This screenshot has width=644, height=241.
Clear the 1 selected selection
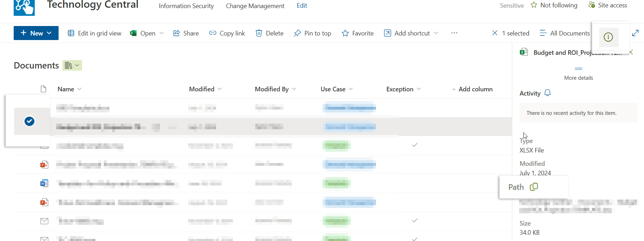[x=495, y=33]
